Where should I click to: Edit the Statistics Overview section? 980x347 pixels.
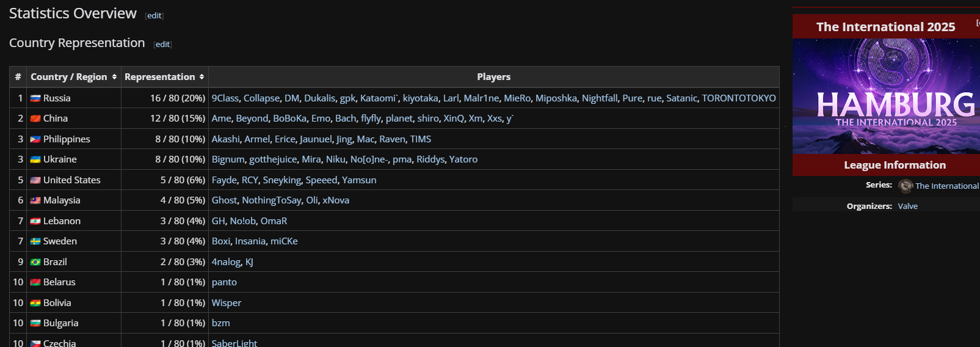pyautogui.click(x=154, y=16)
